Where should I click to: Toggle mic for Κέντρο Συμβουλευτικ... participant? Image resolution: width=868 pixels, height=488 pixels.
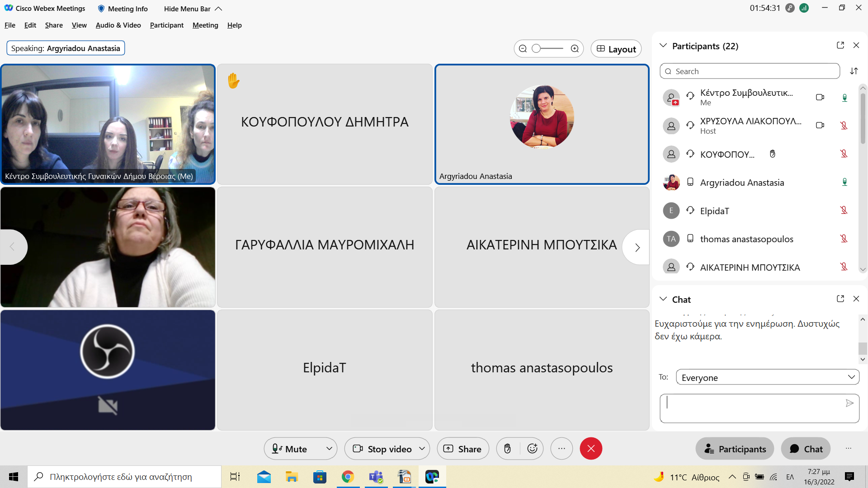844,98
